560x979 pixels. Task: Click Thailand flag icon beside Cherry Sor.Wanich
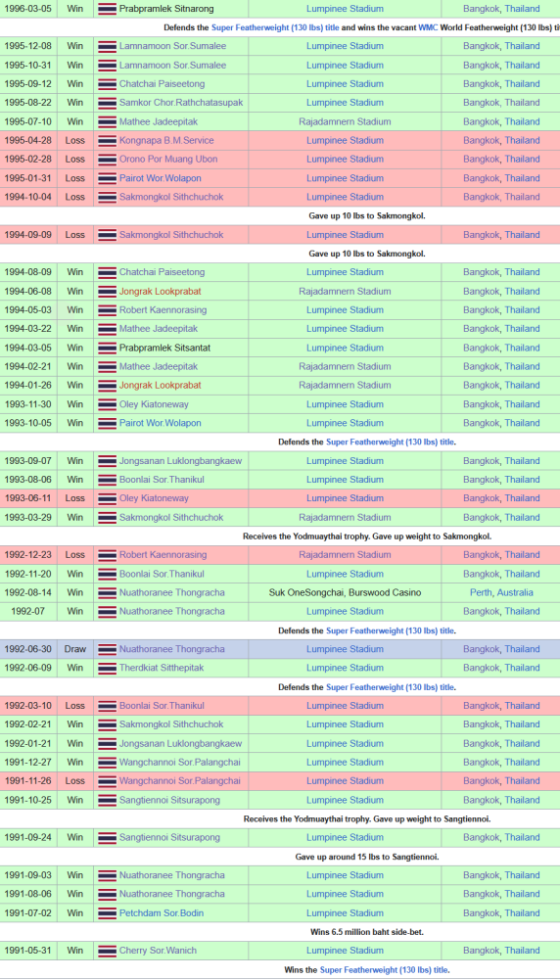(108, 951)
